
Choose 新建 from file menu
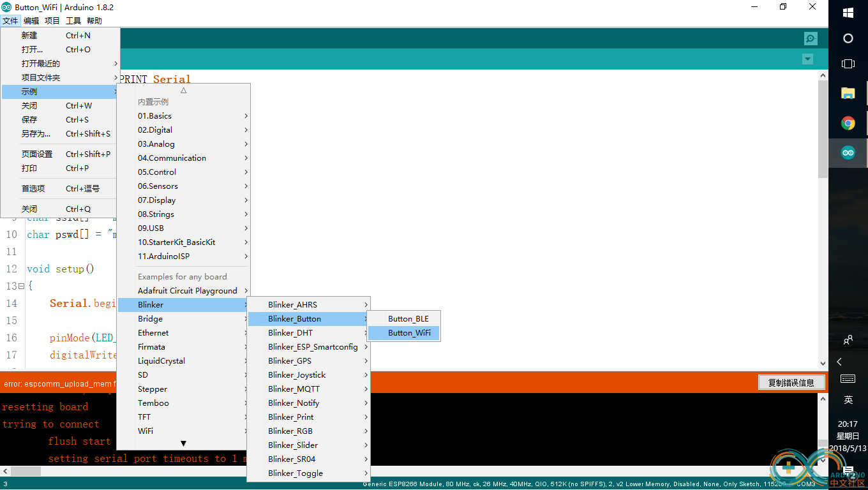[x=60, y=36]
